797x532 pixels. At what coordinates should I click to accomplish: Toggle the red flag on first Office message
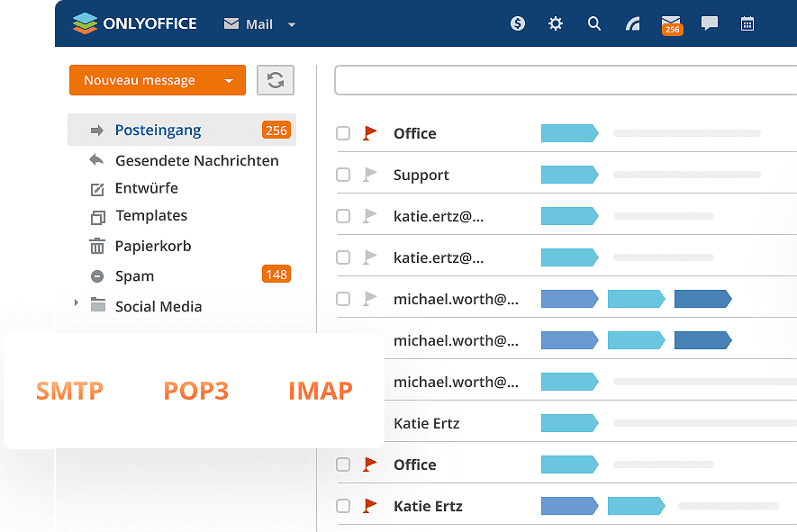(369, 133)
